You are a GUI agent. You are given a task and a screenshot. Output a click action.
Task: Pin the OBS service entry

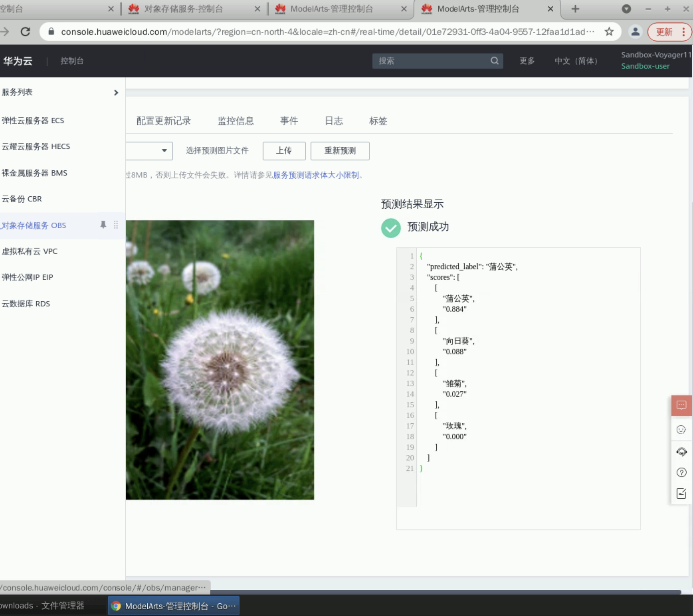click(103, 225)
